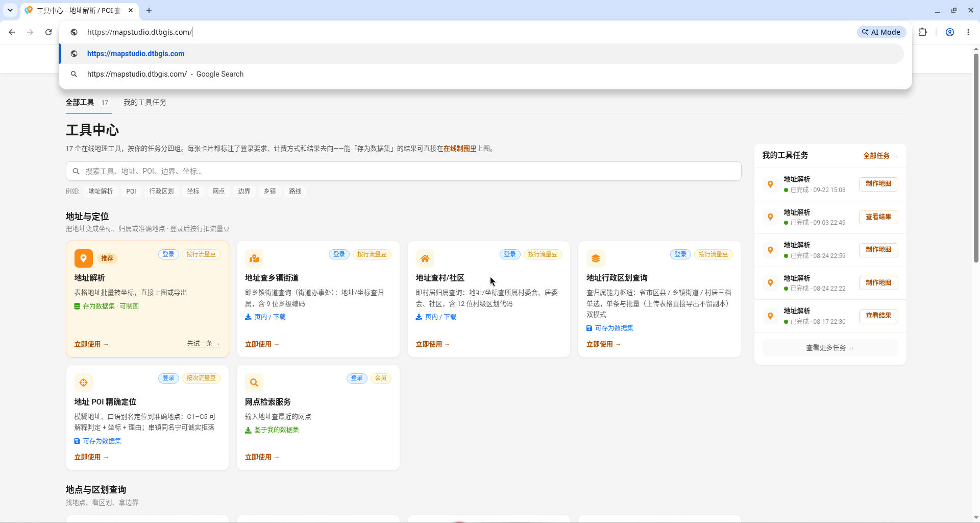This screenshot has height=523, width=980.
Task: Click the 地址 POI 精确定位 crosshair icon
Action: pyautogui.click(x=84, y=383)
